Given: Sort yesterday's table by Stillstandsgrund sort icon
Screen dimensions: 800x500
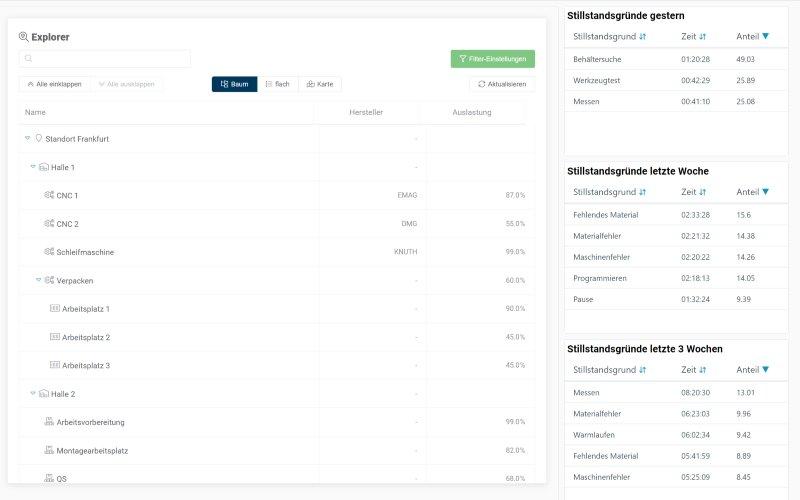Looking at the screenshot, I should point(642,36).
